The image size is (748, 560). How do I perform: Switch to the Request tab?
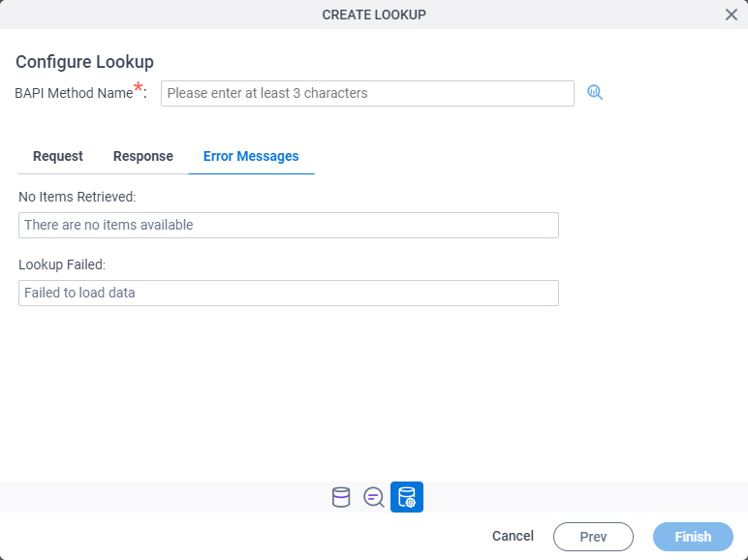pos(58,156)
